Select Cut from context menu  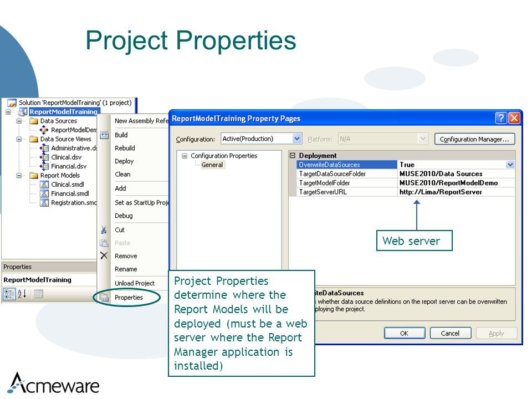(x=120, y=230)
